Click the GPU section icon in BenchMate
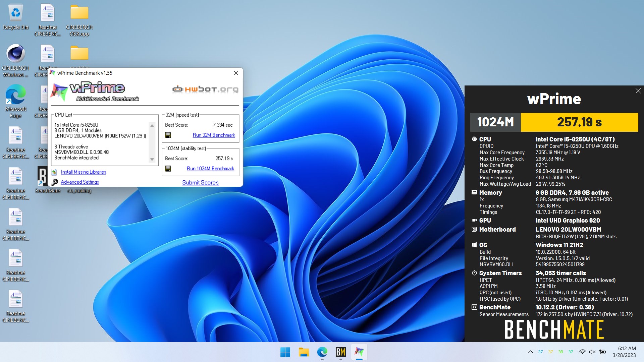Screen dimensions: 644x362 [x=474, y=220]
